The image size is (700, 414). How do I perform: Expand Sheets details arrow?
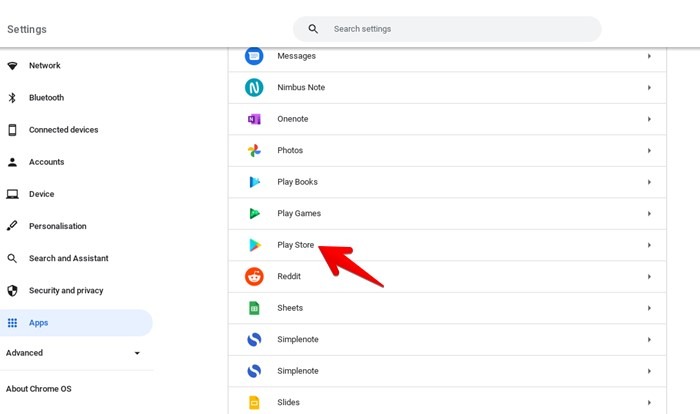point(649,308)
